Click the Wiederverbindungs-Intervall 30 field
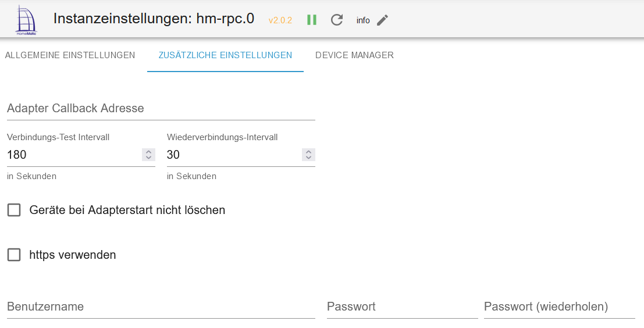This screenshot has height=328, width=644. click(x=233, y=155)
